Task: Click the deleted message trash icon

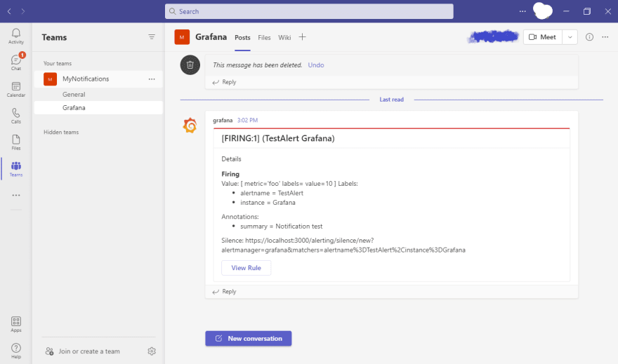Action: coord(190,65)
